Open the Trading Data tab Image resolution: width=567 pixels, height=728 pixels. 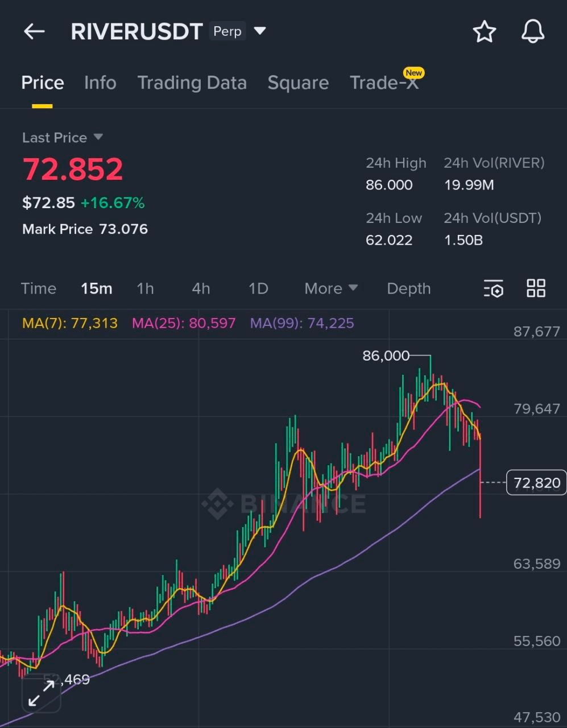[x=192, y=83]
